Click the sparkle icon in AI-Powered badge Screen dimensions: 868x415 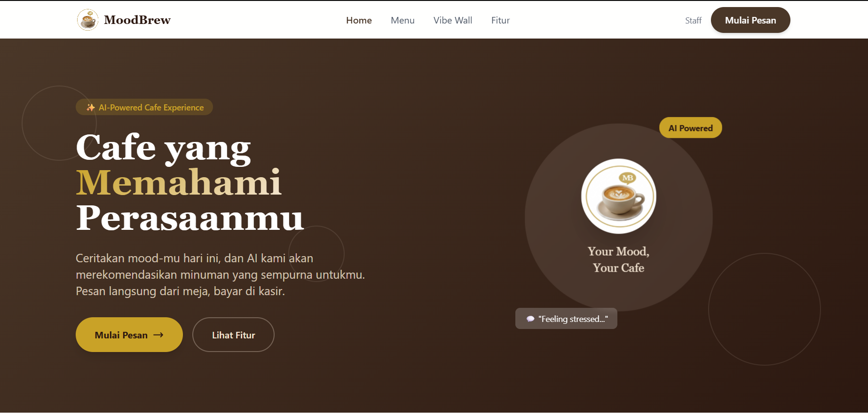(x=91, y=108)
